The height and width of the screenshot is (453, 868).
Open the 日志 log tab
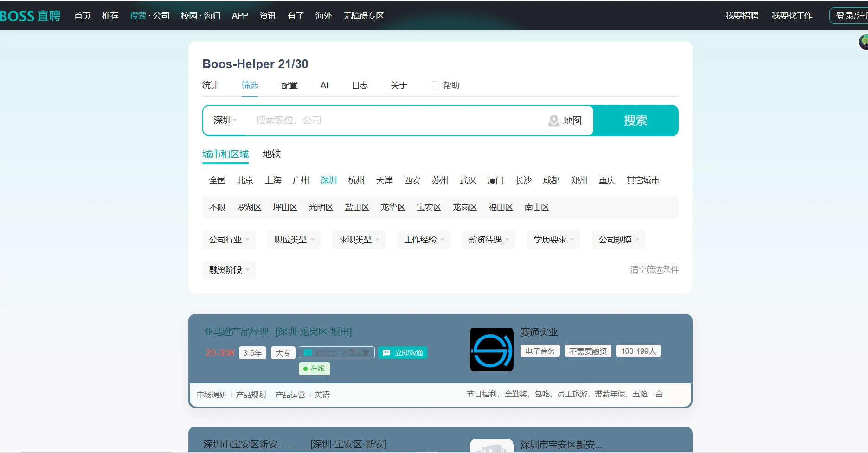click(x=360, y=85)
